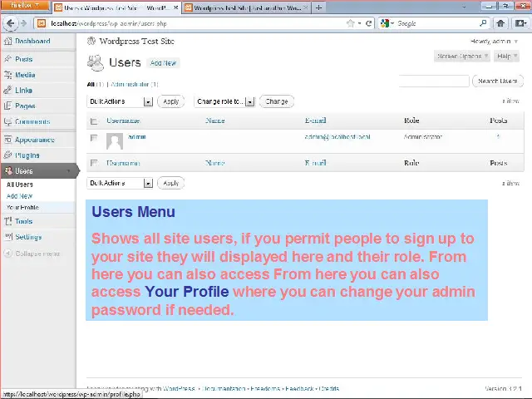This screenshot has width=532, height=399.
Task: Click the posts count for admin
Action: point(498,136)
